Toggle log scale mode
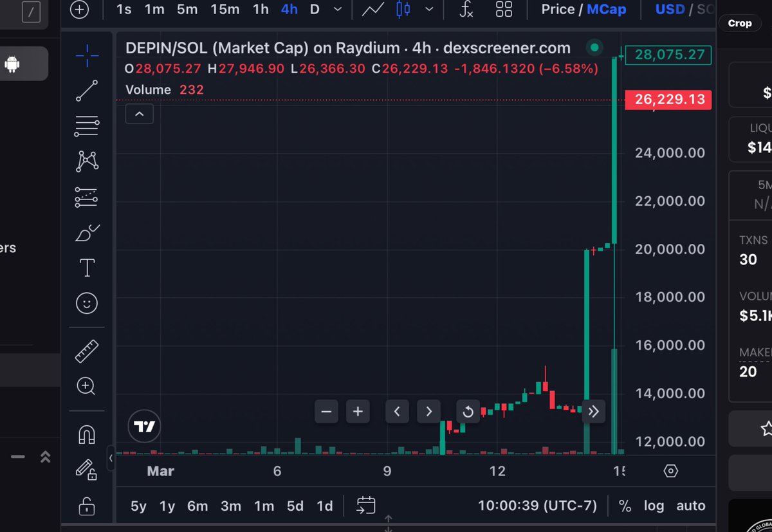Viewport: 772px width, 532px height. 654,506
